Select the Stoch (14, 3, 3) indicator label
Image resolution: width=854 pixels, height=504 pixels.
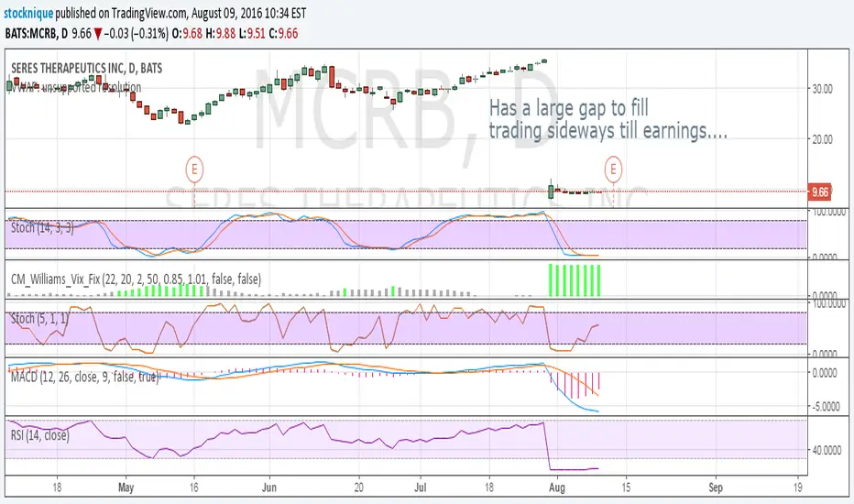42,228
